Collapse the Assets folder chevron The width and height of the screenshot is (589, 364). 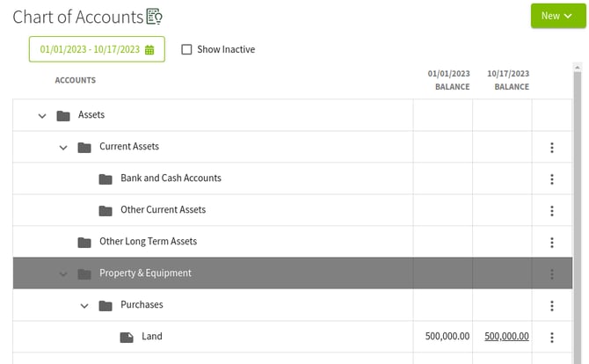[x=42, y=116]
